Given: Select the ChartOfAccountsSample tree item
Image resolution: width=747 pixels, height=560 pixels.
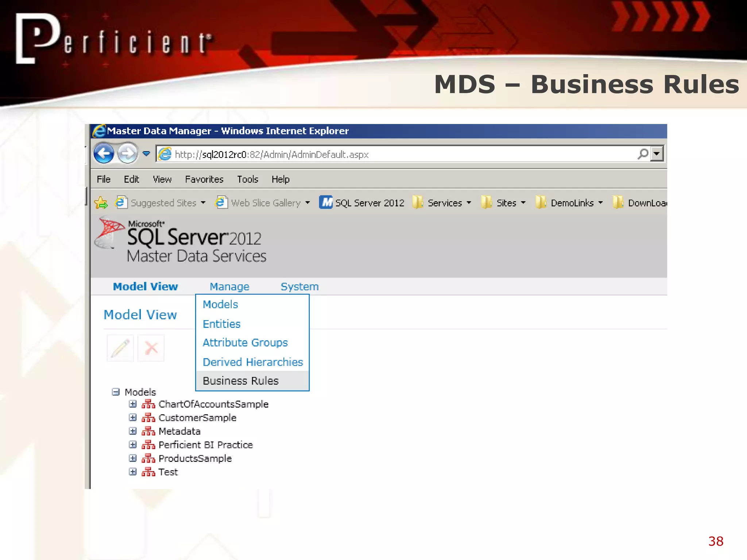Looking at the screenshot, I should point(213,404).
